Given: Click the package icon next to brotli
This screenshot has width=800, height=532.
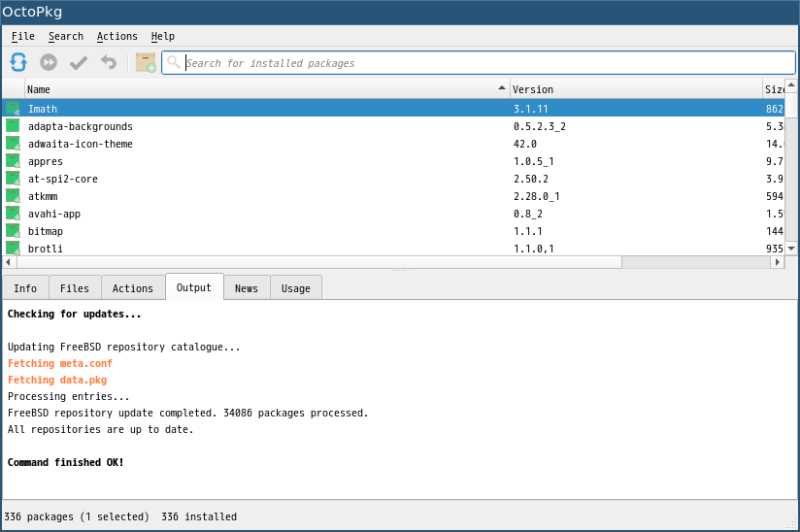Looking at the screenshot, I should (x=13, y=249).
